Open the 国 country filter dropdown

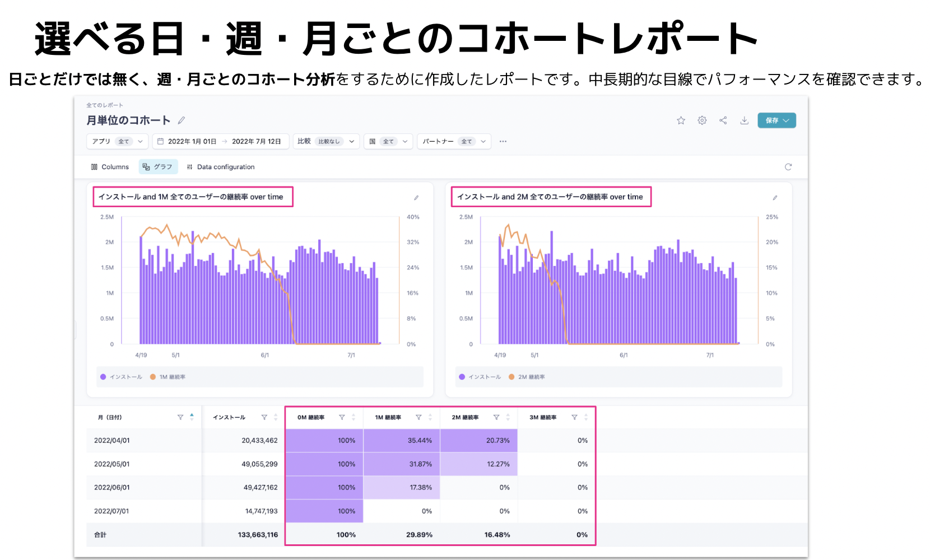(x=388, y=141)
